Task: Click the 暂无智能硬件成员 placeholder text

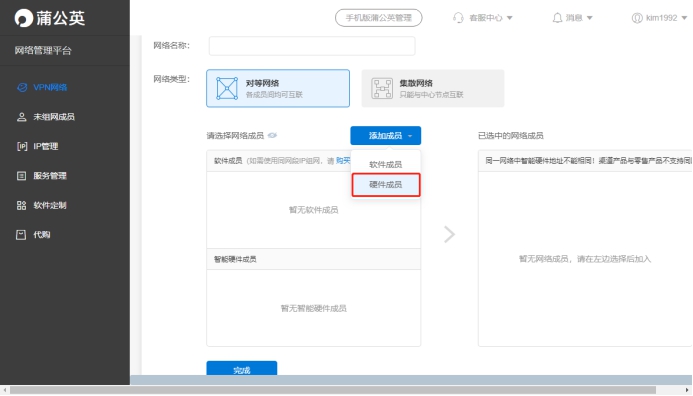Action: (x=313, y=308)
